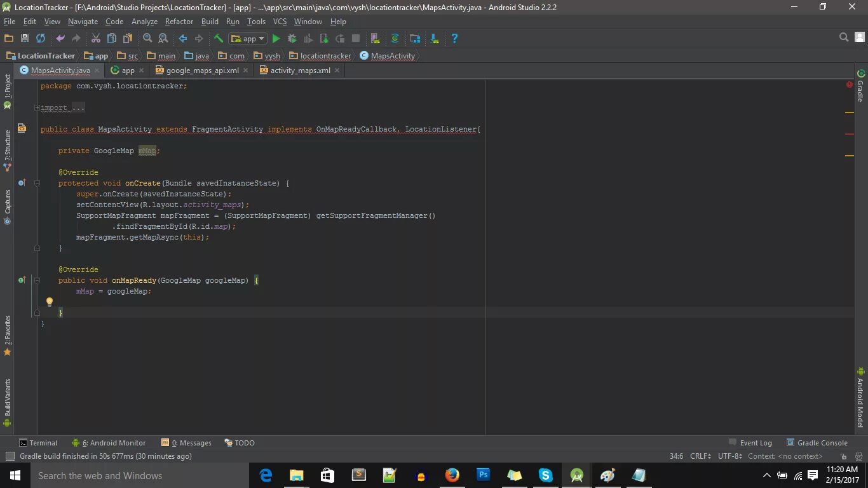Open the Gradle Console button

coord(817,443)
